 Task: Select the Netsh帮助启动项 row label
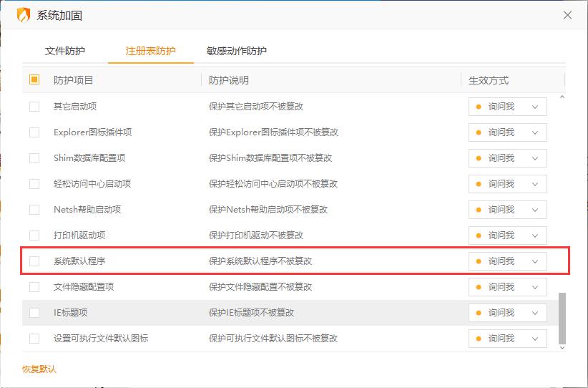pos(87,209)
